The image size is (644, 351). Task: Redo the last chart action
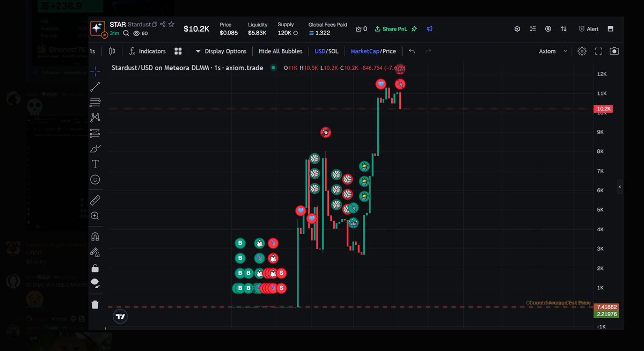pyautogui.click(x=428, y=51)
